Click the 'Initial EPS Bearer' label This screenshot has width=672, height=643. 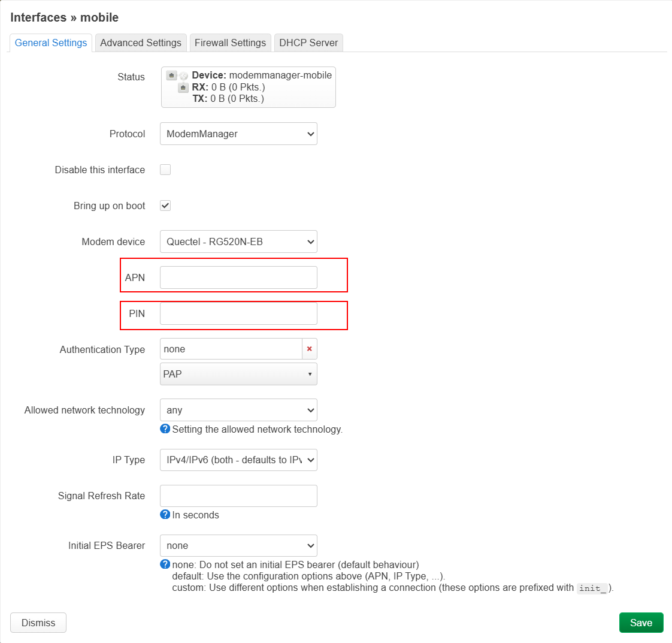tap(107, 546)
